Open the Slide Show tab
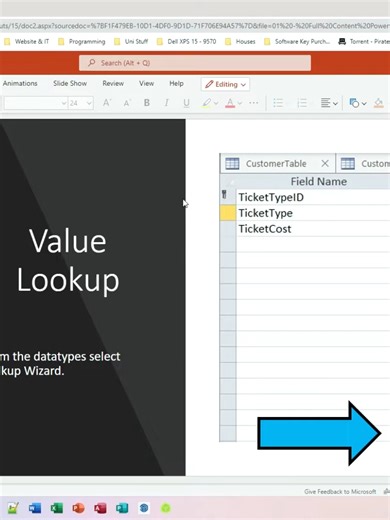This screenshot has width=390, height=520. [70, 83]
